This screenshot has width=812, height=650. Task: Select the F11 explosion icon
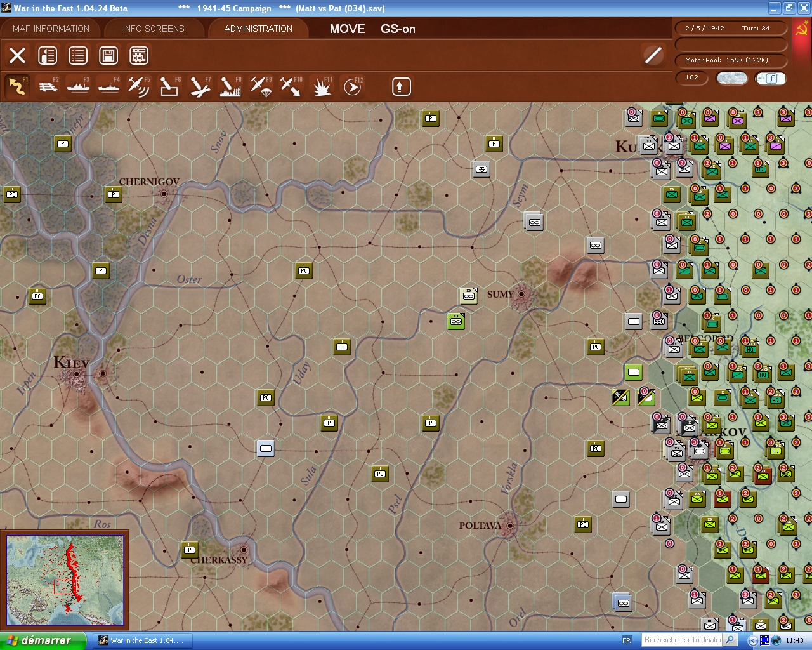[322, 86]
